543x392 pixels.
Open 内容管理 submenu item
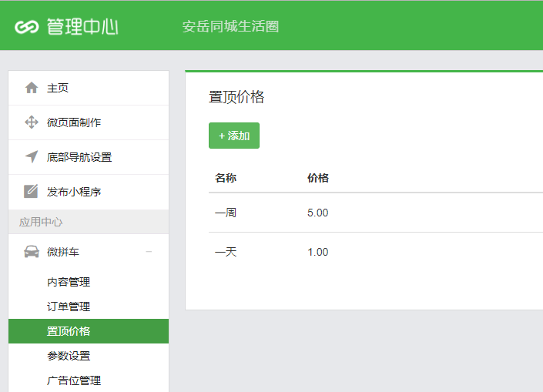pyautogui.click(x=69, y=282)
